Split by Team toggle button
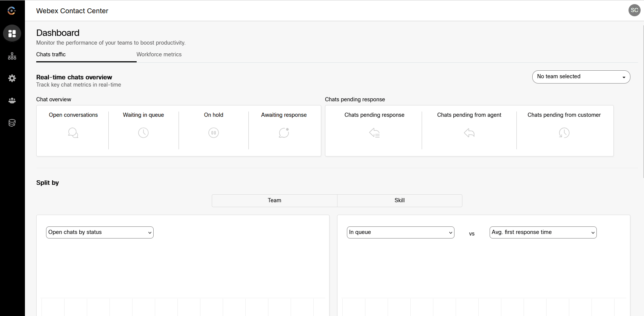644x316 pixels. (274, 201)
